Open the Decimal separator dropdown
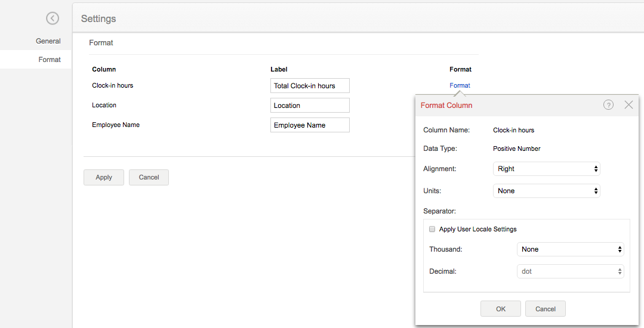Screen dimensions: 644x328 coord(570,271)
